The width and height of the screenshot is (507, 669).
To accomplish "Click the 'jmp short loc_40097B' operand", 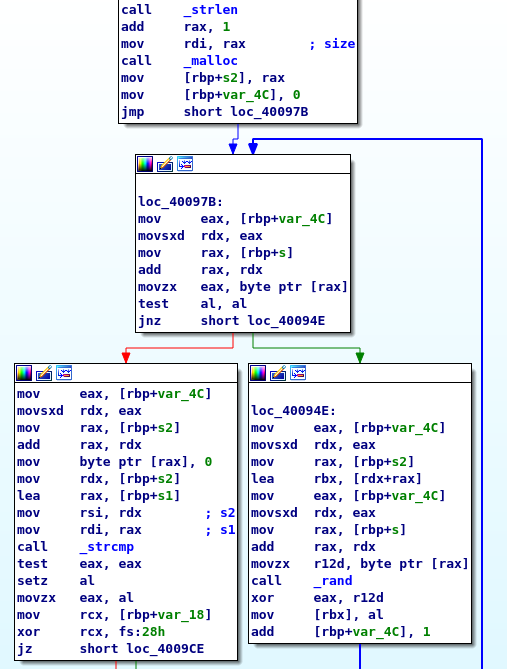I will pos(246,112).
